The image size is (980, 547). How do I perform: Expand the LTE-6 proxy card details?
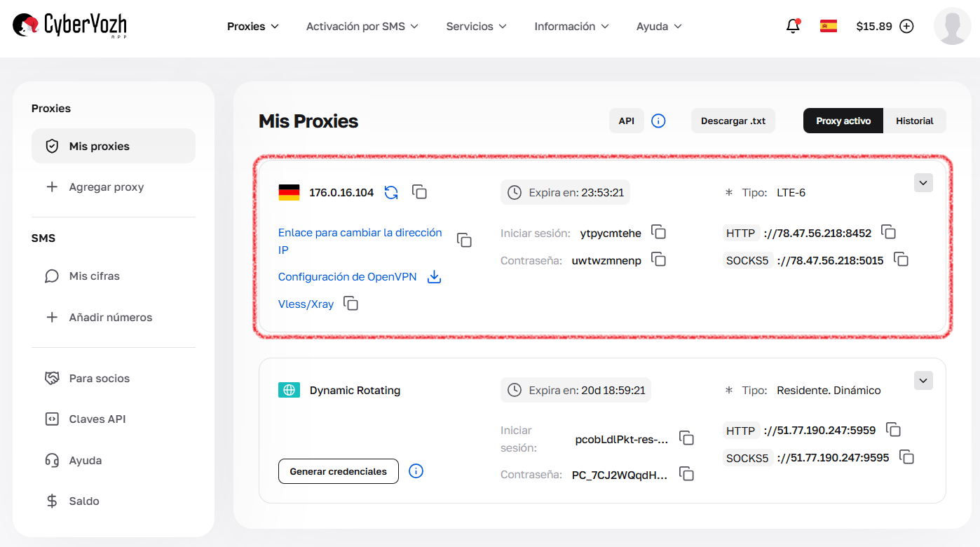pyautogui.click(x=923, y=182)
